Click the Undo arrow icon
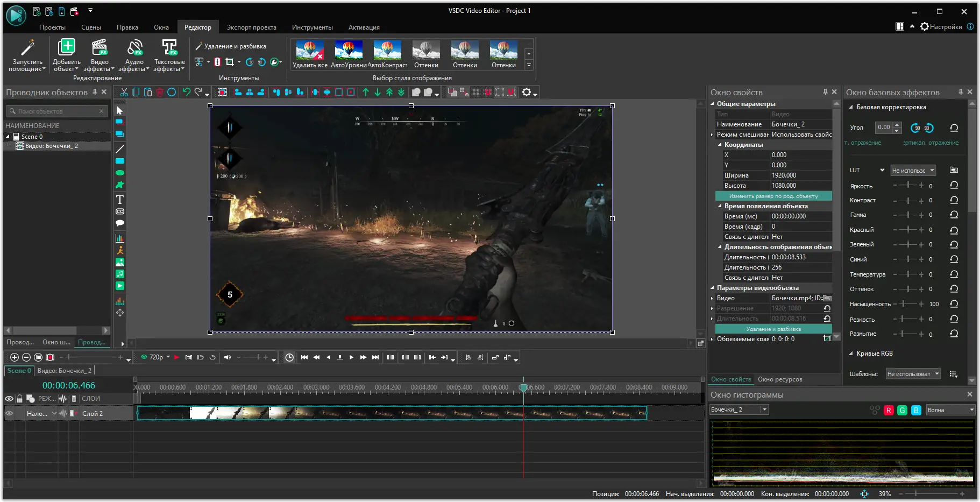The height and width of the screenshot is (502, 980). click(187, 92)
